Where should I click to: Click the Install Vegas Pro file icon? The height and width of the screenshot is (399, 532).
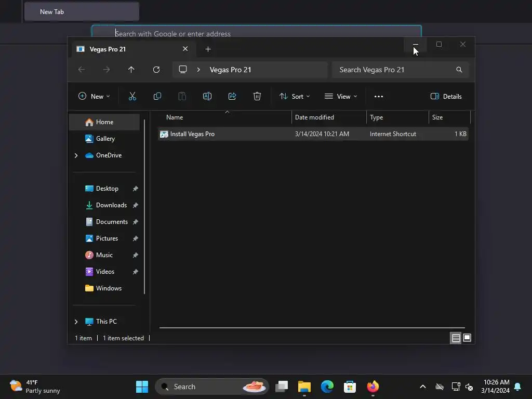(164, 134)
